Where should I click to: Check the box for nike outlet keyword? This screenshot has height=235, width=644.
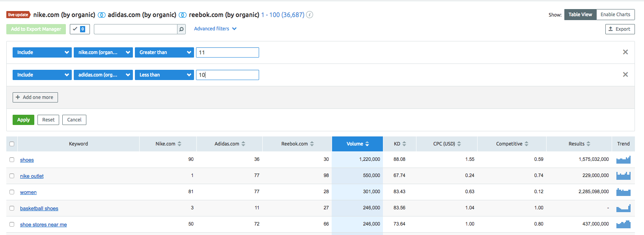(12, 176)
